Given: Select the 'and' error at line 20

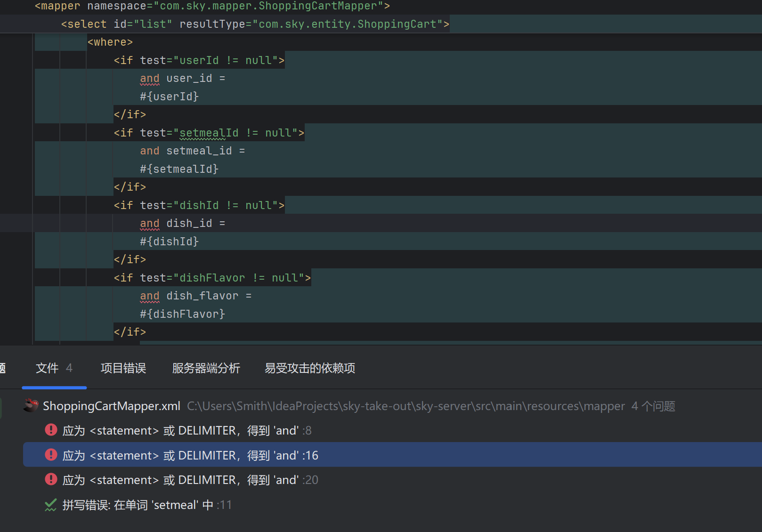Looking at the screenshot, I should [x=392, y=480].
